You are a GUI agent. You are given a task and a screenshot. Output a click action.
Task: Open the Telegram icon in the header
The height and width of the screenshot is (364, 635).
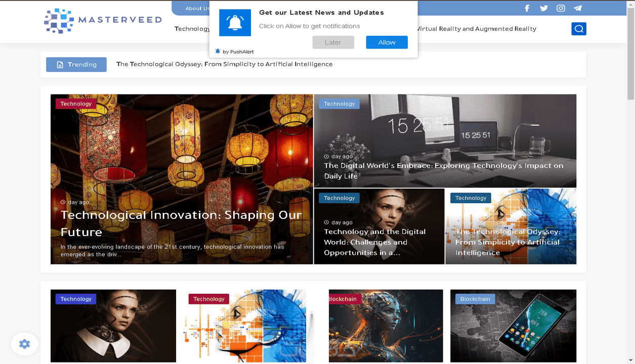pyautogui.click(x=578, y=8)
